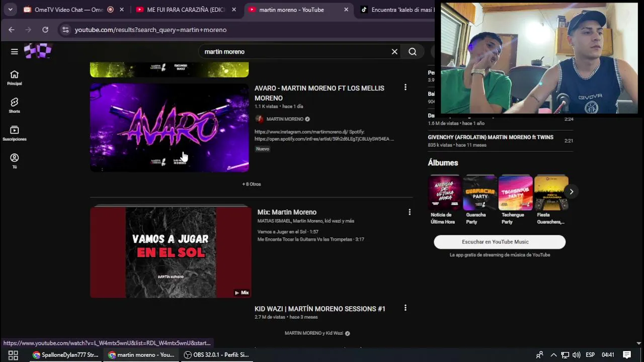This screenshot has height=362, width=644.
Task: Go to YouTube home via the logo
Action: point(38,51)
